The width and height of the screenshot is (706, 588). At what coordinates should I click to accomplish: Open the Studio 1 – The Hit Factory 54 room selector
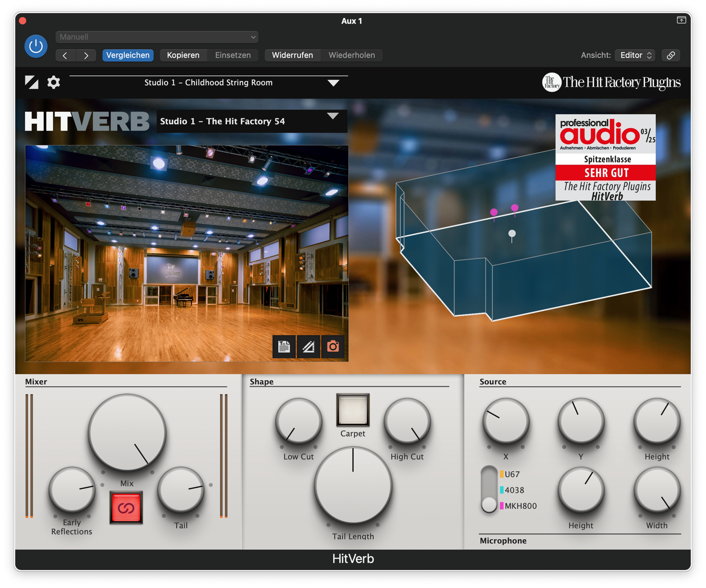point(252,121)
